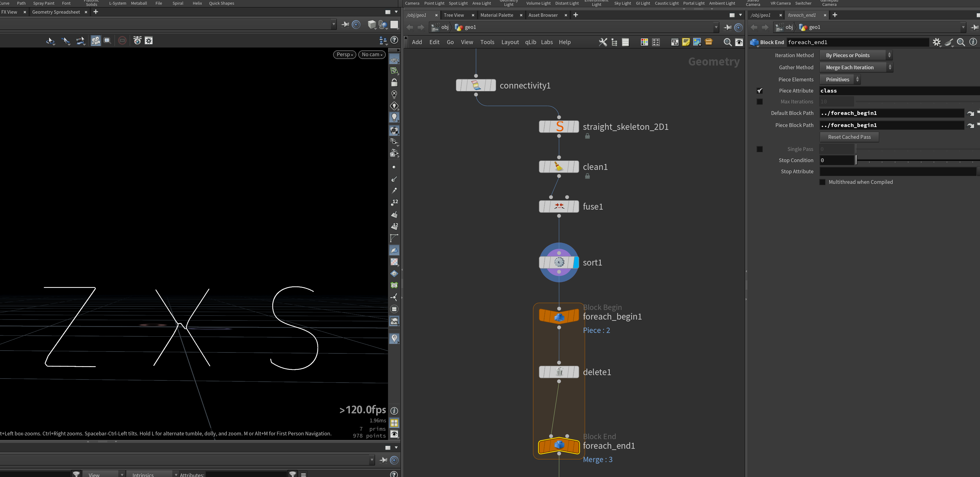This screenshot has height=477, width=980.
Task: Enable the Max Iterations checkbox
Action: [760, 102]
